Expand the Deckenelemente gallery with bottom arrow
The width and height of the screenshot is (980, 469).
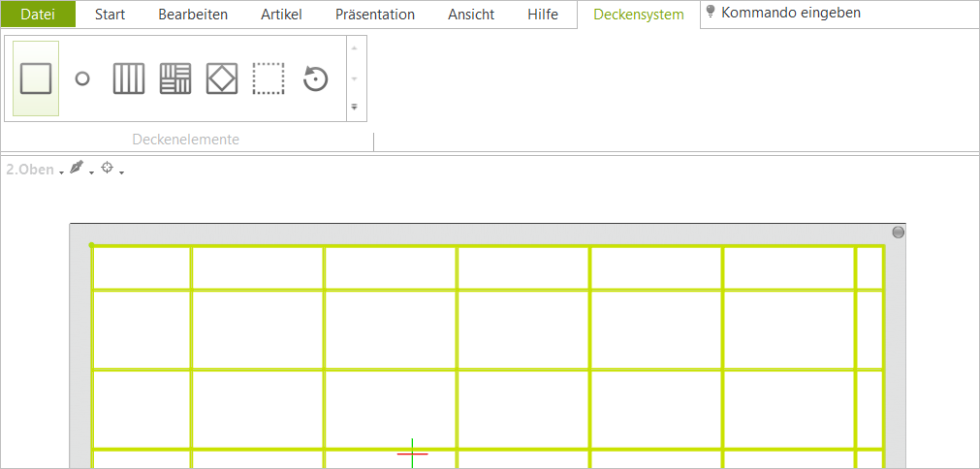coord(354,107)
